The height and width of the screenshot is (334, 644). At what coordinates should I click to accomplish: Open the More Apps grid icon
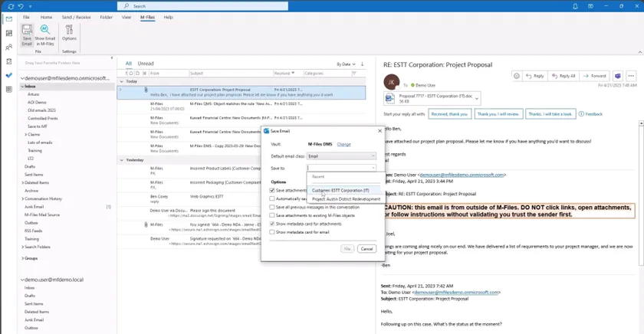coord(9,89)
